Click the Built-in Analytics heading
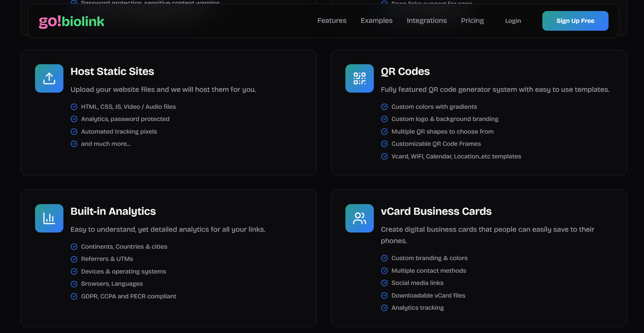Screen dimensions: 644x333 pos(113,211)
